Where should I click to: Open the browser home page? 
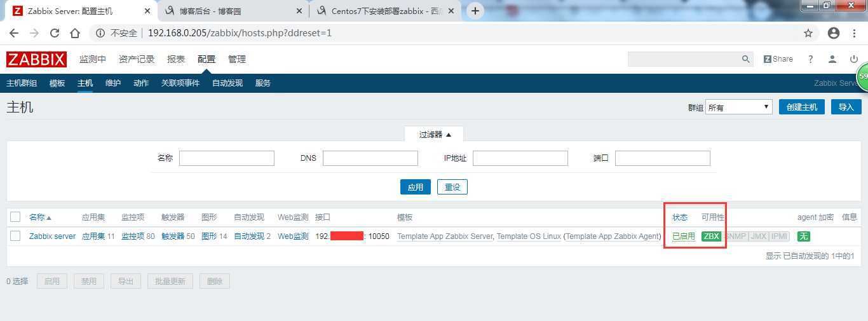point(75,33)
